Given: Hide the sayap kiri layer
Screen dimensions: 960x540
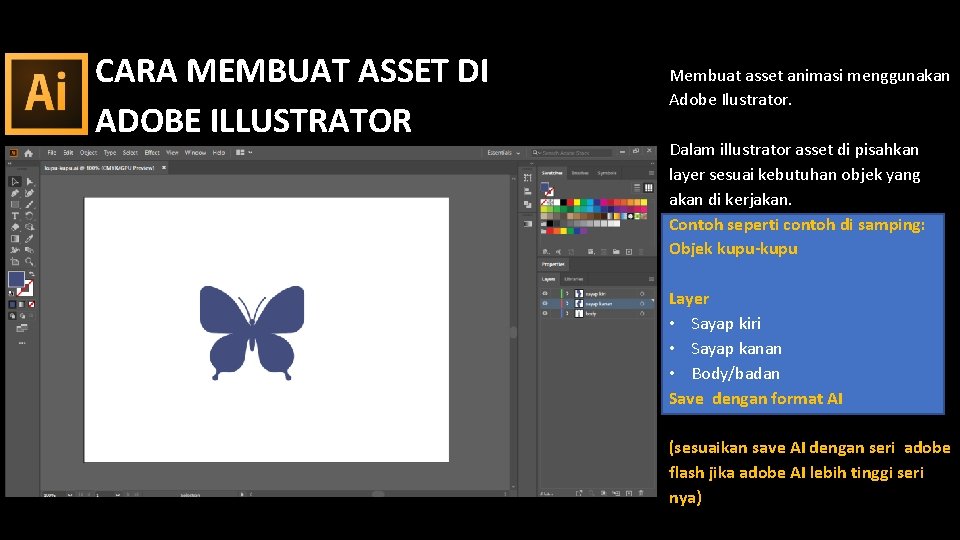Looking at the screenshot, I should tap(545, 294).
